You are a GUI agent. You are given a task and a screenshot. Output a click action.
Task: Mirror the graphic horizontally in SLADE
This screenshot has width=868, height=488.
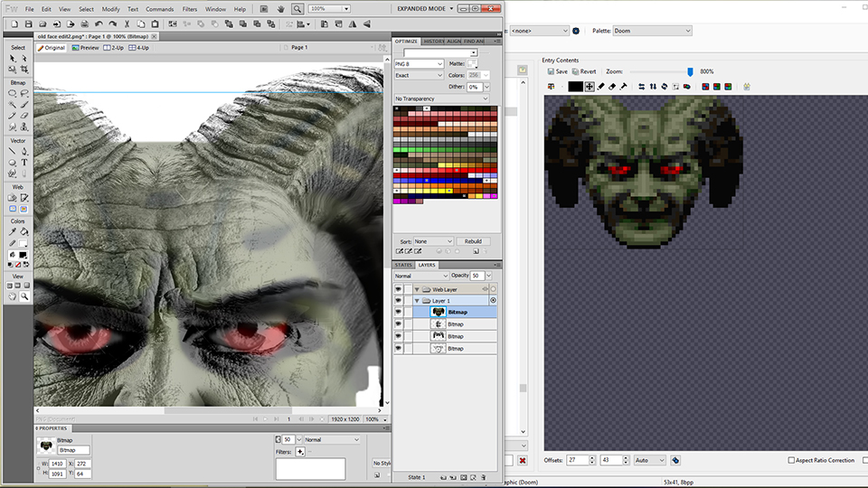point(641,87)
